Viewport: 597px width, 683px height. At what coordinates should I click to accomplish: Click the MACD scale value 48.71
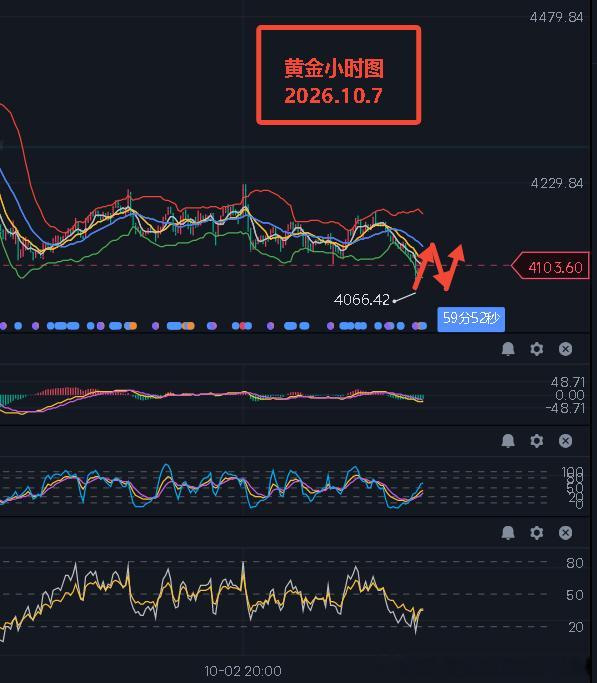tap(568, 382)
